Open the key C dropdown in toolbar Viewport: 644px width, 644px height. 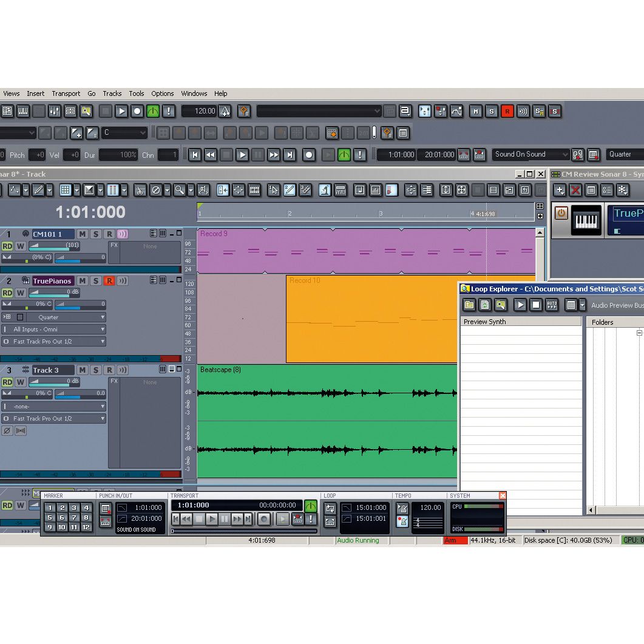124,133
